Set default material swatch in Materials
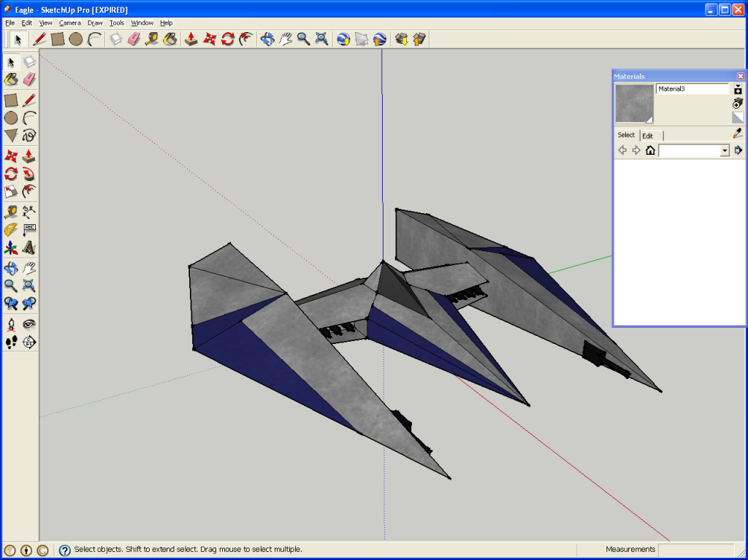 [738, 118]
